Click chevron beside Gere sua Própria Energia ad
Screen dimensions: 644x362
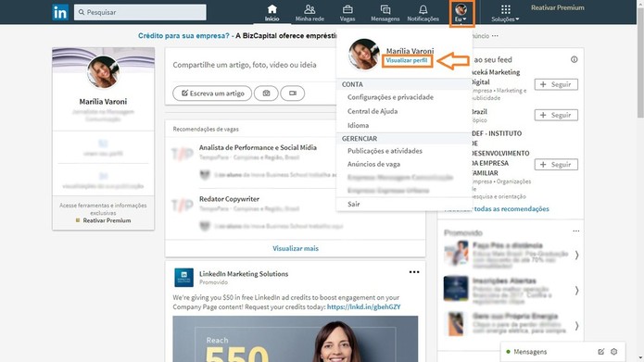[576, 326]
